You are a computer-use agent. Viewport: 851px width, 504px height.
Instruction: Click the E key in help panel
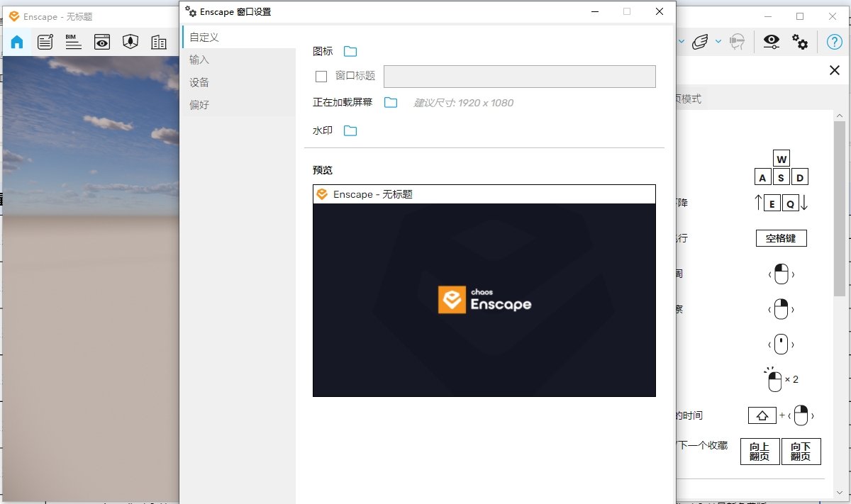point(773,203)
